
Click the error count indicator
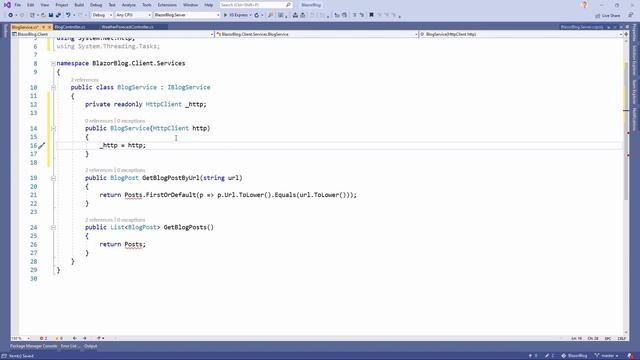(43, 338)
